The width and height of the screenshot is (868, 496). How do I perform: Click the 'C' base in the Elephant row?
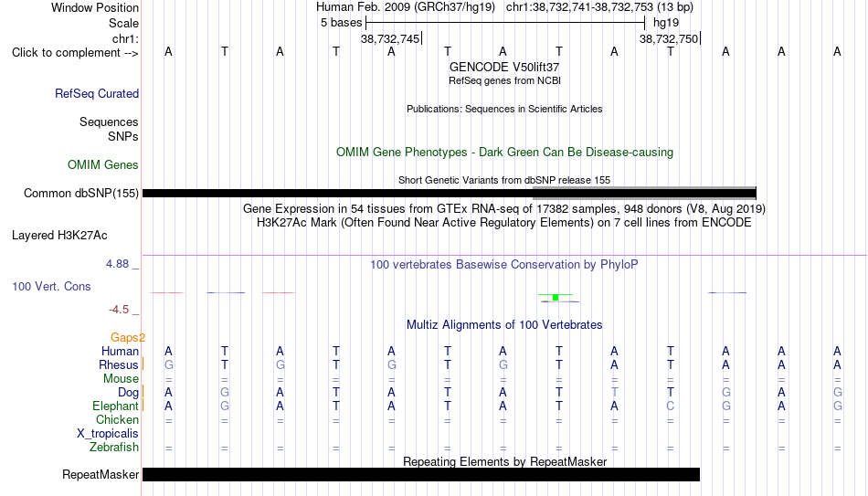pyautogui.click(x=671, y=406)
